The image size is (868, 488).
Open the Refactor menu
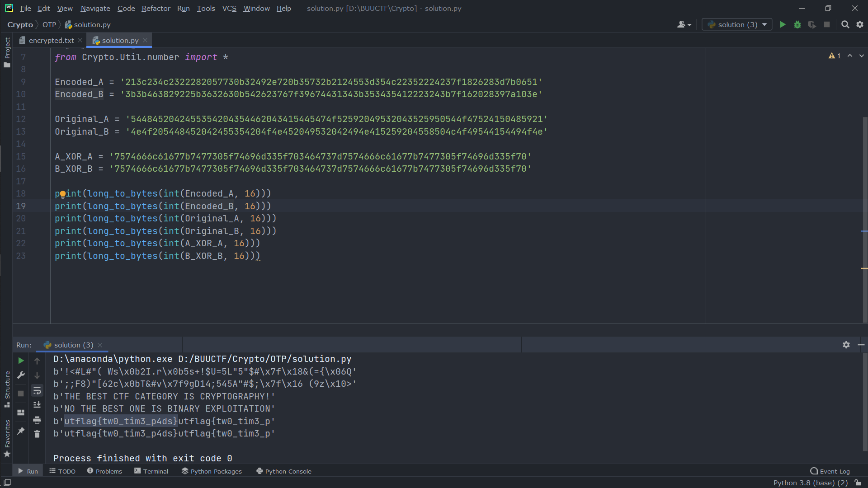click(156, 8)
